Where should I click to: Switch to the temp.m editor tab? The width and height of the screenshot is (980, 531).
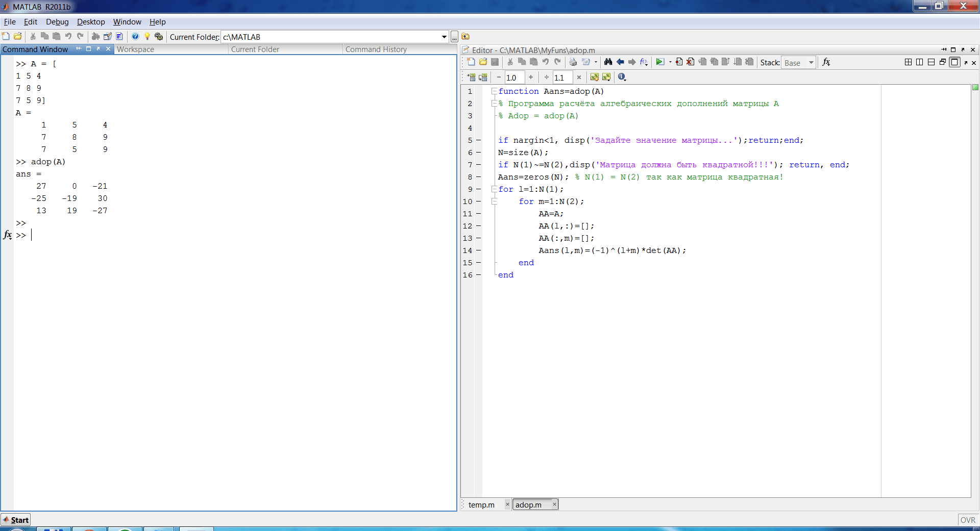tap(481, 504)
